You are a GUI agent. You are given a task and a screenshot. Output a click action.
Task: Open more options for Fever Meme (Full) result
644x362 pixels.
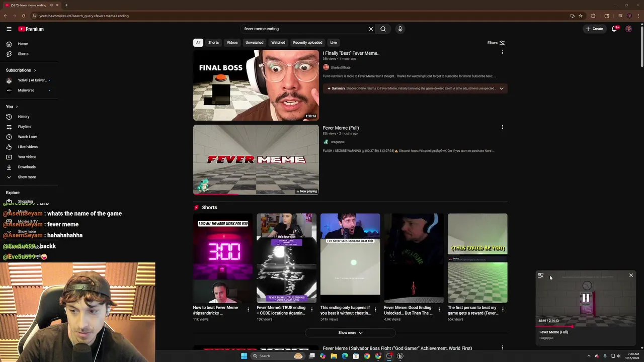502,127
